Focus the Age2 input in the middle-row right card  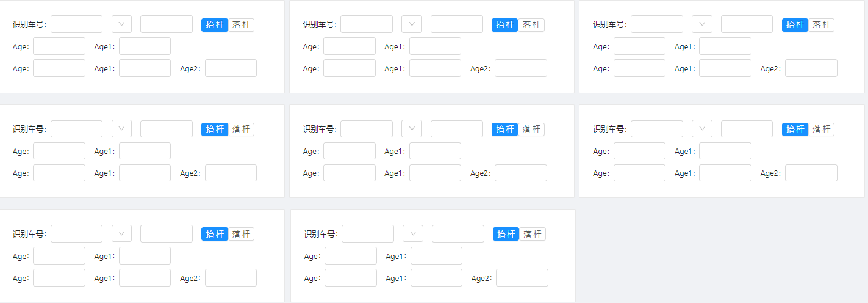[811, 173]
